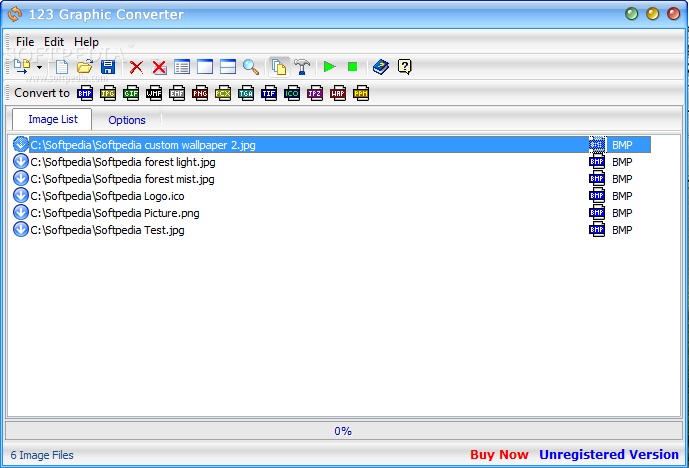689x468 pixels.
Task: Convert to WAP format icon
Action: (x=337, y=93)
